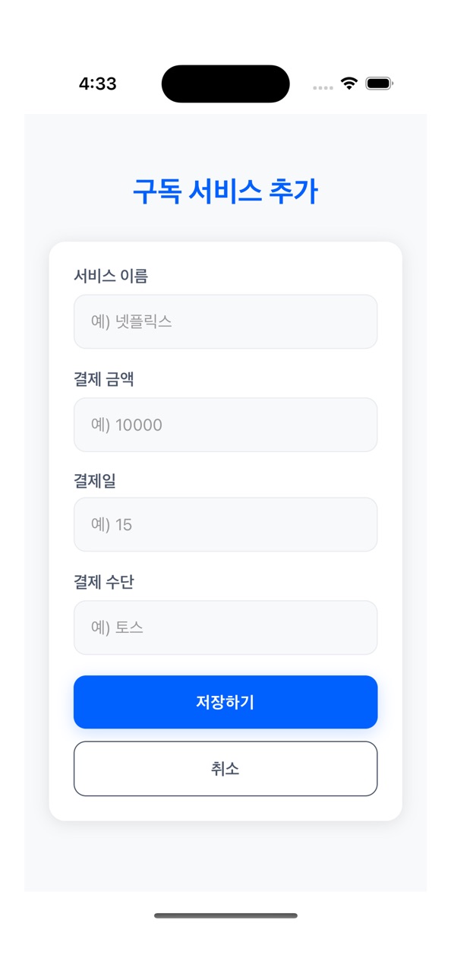Tap the black Dynamic Island pill
This screenshot has width=451, height=980.
coord(225,84)
